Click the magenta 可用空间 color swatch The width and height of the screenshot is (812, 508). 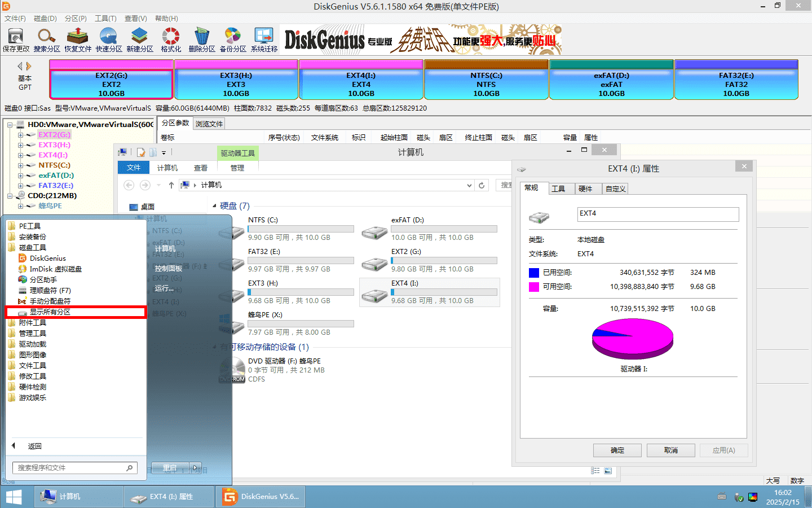(x=534, y=287)
